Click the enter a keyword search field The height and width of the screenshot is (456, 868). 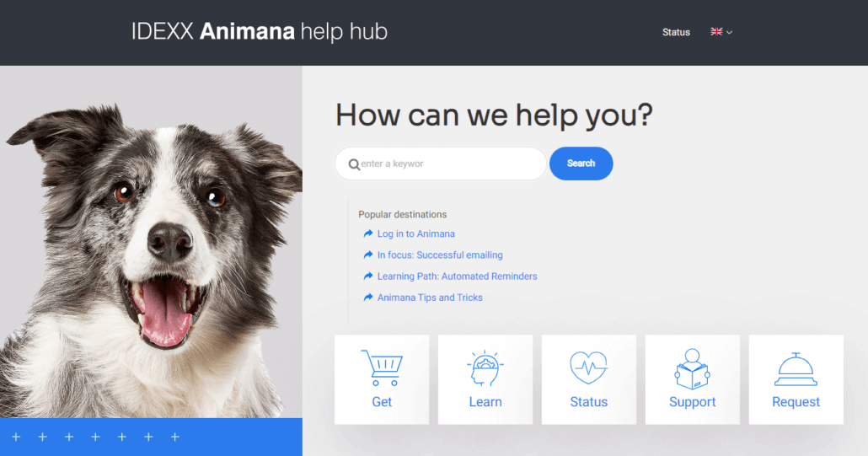441,164
